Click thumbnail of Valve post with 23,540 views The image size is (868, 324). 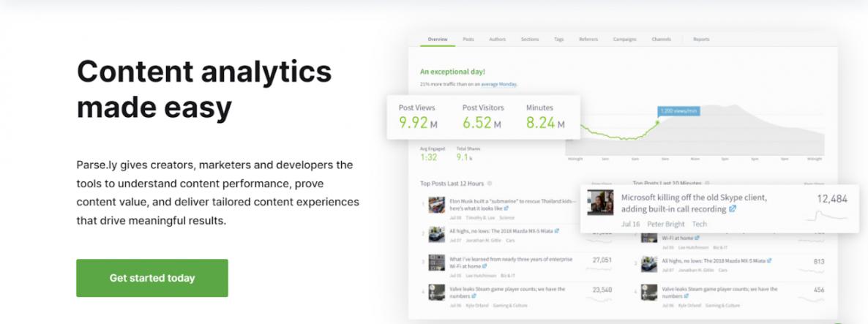(436, 292)
